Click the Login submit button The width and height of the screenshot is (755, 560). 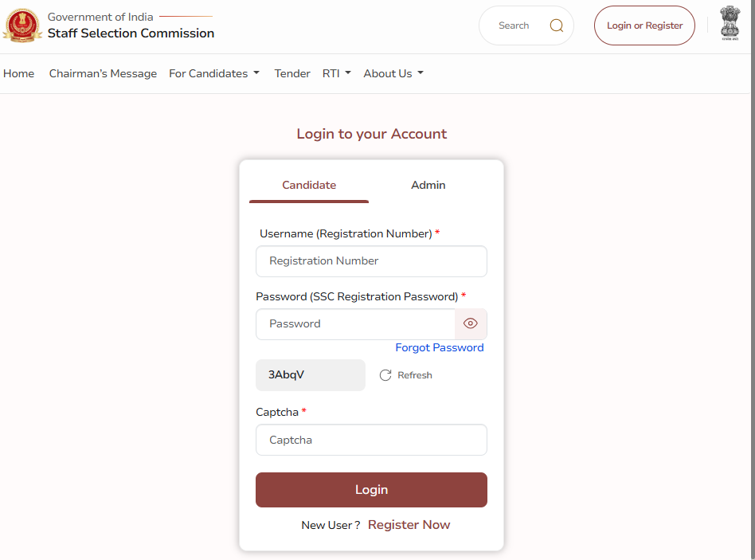click(371, 490)
